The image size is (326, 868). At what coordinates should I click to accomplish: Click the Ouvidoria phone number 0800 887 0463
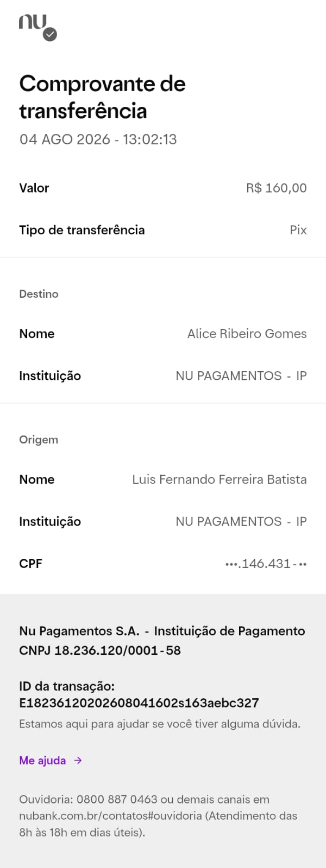(117, 800)
